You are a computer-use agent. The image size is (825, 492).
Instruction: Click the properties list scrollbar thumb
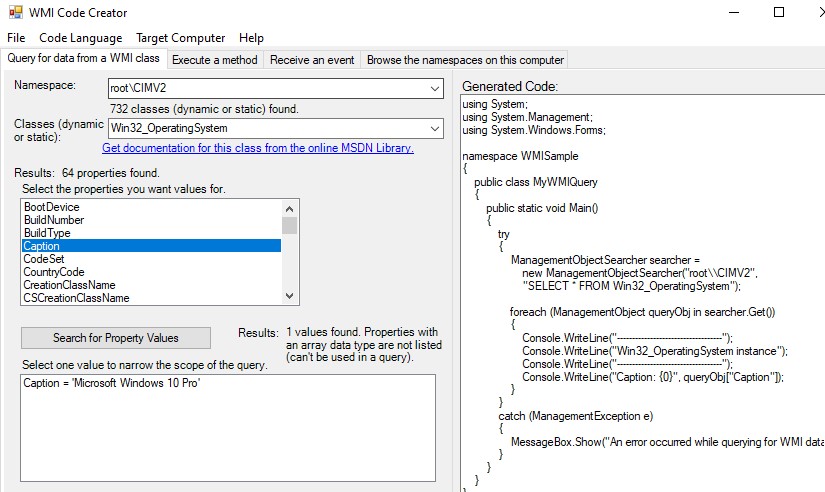pyautogui.click(x=289, y=225)
